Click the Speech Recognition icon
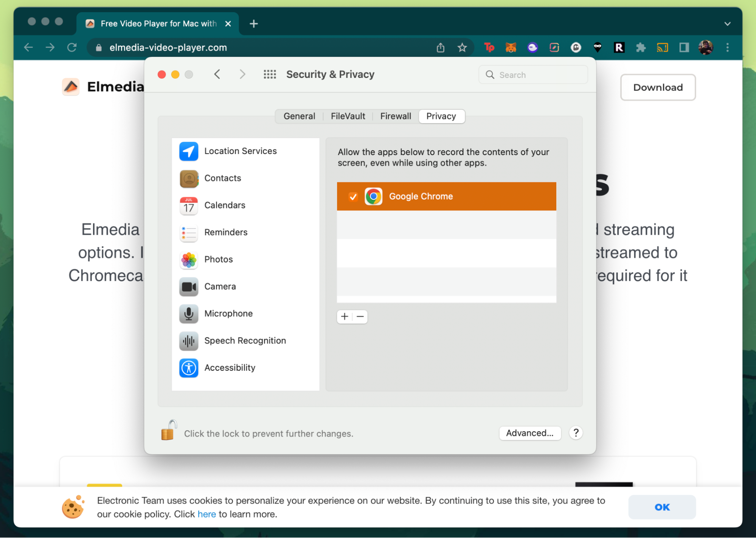Viewport: 756px width, 538px height. coord(189,340)
